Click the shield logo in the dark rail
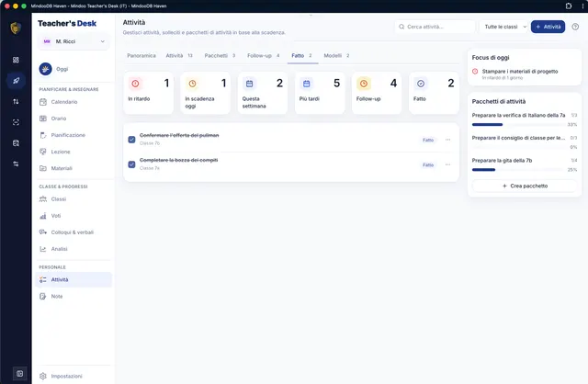This screenshot has height=384, width=588. pos(16,28)
